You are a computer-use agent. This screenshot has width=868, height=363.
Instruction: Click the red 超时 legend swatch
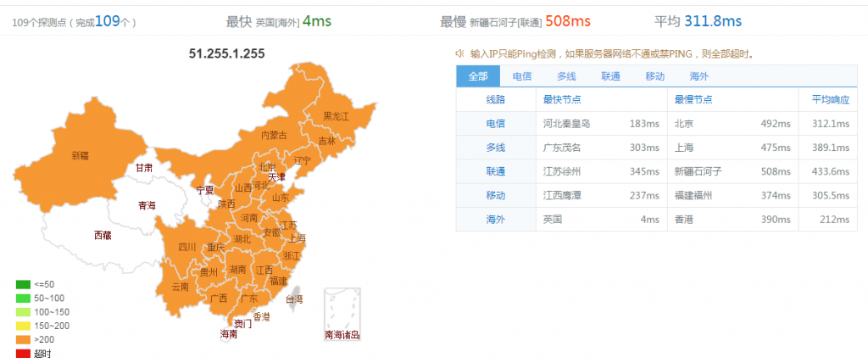(23, 353)
